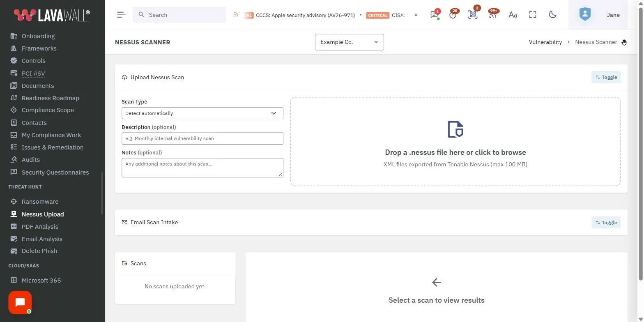The height and width of the screenshot is (322, 644).
Task: Open the PCI ASV sidebar item
Action: point(33,74)
